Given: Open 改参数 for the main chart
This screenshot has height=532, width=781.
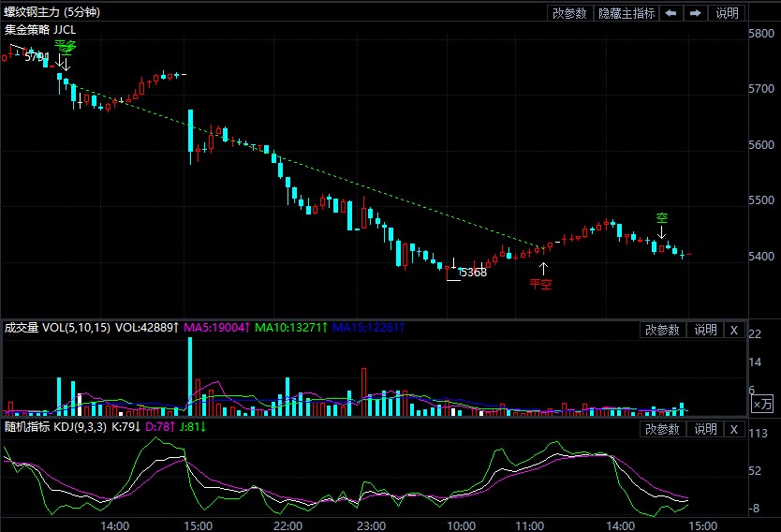Looking at the screenshot, I should click(569, 13).
